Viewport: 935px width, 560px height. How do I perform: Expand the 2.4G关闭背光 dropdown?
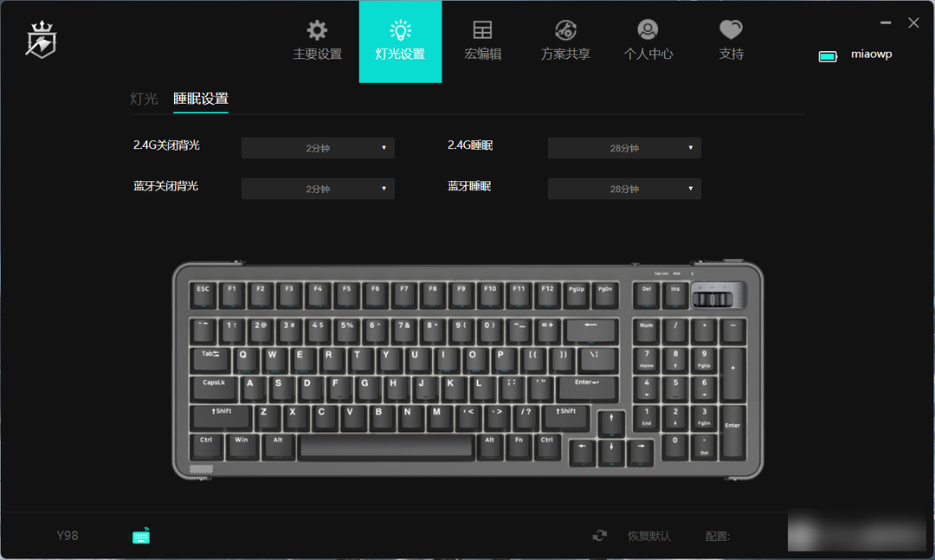(x=318, y=148)
